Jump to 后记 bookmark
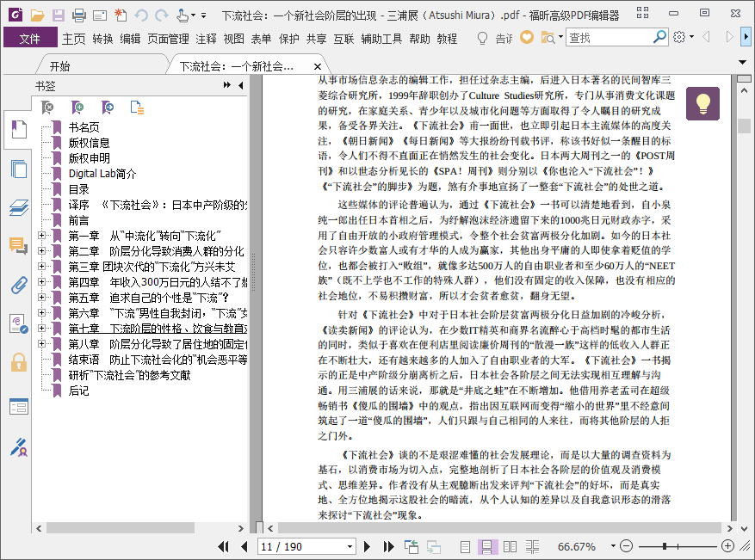This screenshot has height=560, width=755. (x=78, y=391)
